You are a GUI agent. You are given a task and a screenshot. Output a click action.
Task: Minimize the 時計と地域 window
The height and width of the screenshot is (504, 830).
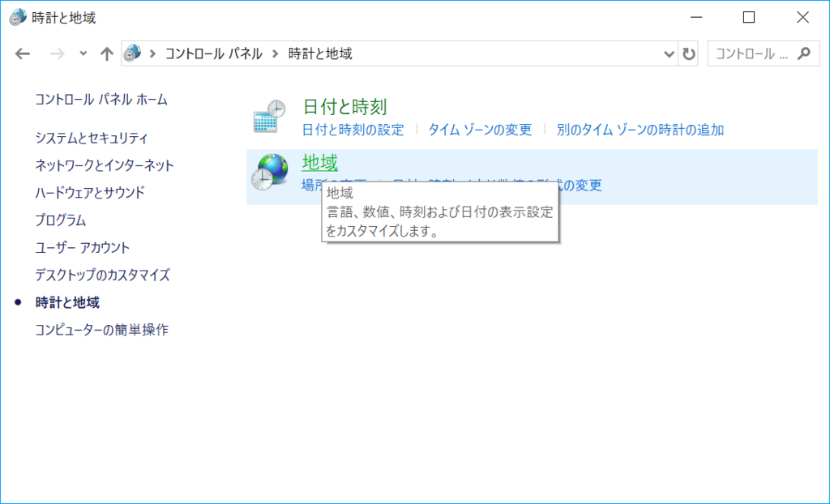(696, 18)
